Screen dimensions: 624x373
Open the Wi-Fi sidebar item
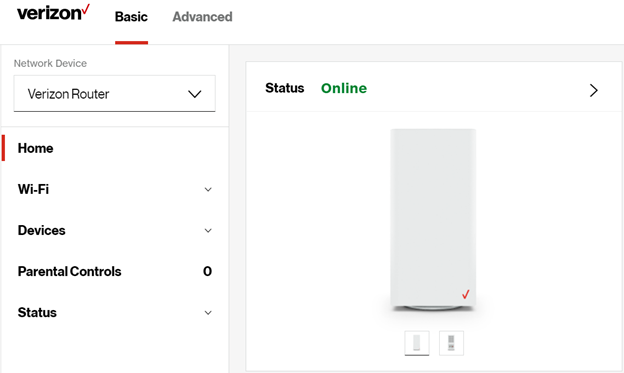(x=33, y=189)
